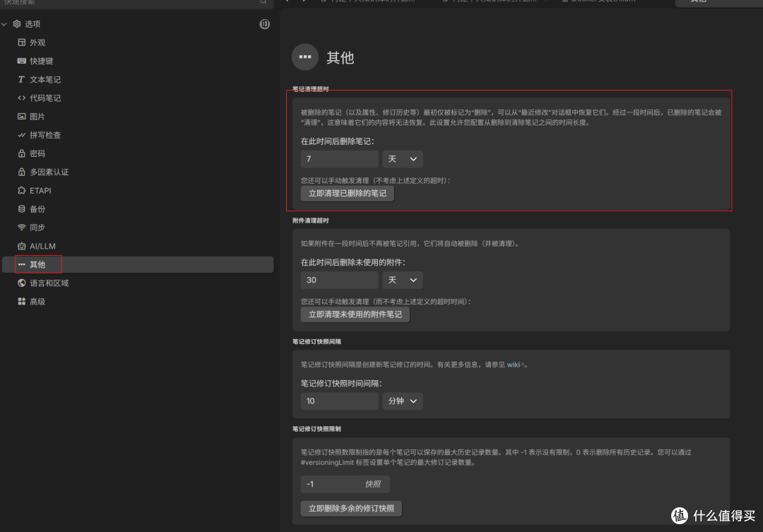
Task: Click 立即清理未使用的附件笔记 button
Action: point(355,314)
